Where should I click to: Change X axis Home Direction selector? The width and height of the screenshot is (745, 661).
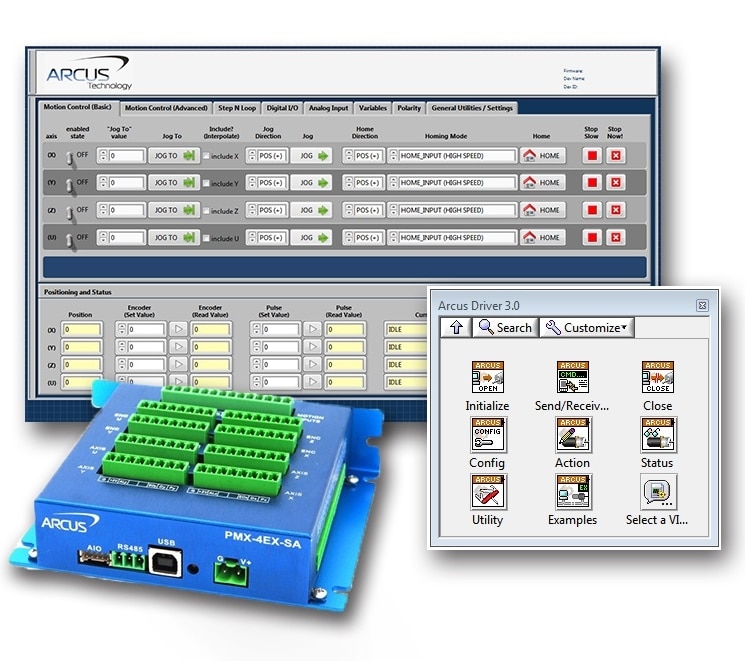[363, 155]
